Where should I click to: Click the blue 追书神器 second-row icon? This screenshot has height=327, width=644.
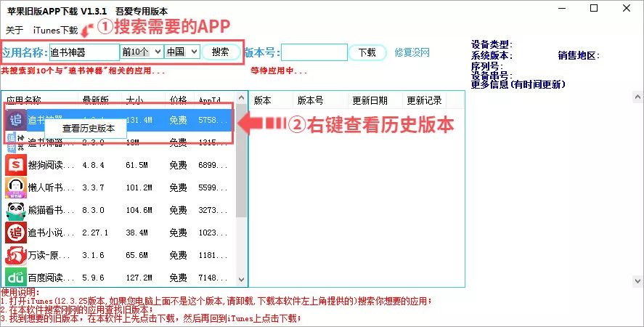pyautogui.click(x=15, y=142)
